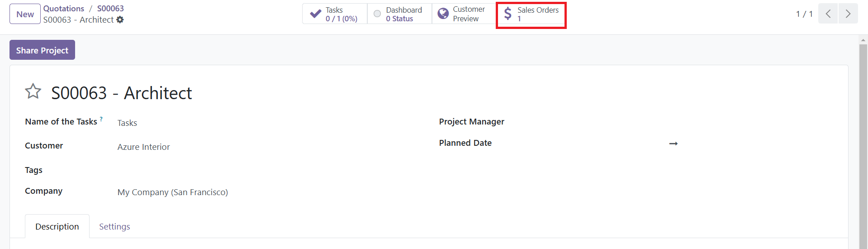Image resolution: width=868 pixels, height=249 pixels.
Task: Switch to the Settings tab
Action: click(114, 226)
